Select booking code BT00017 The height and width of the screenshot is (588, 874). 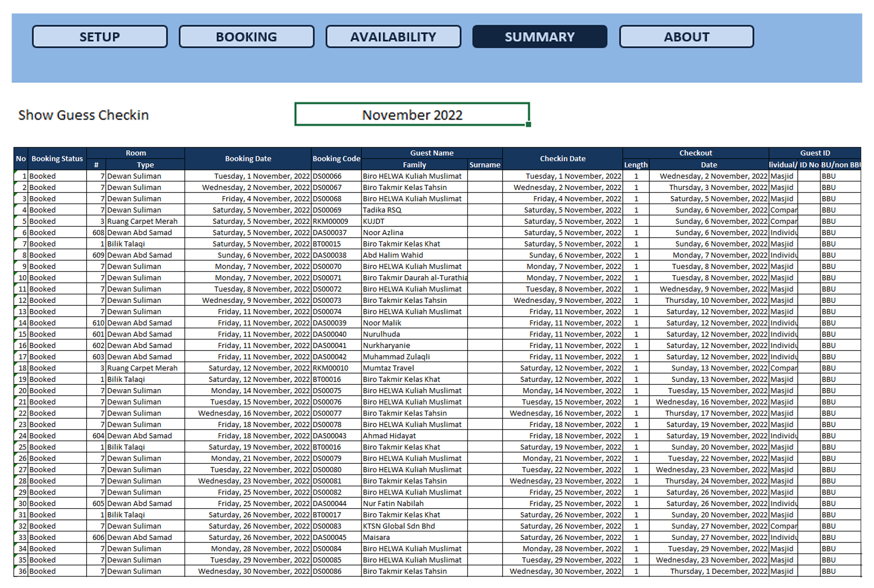click(336, 514)
